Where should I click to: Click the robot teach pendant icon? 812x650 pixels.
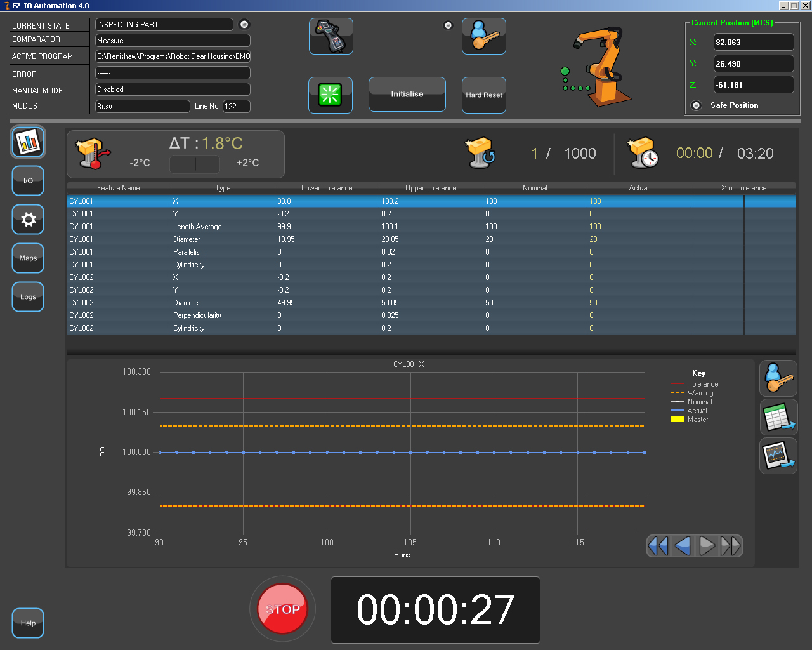331,36
